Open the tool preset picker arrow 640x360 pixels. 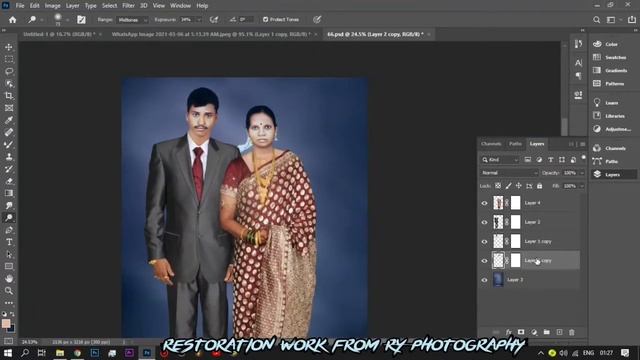(x=42, y=20)
